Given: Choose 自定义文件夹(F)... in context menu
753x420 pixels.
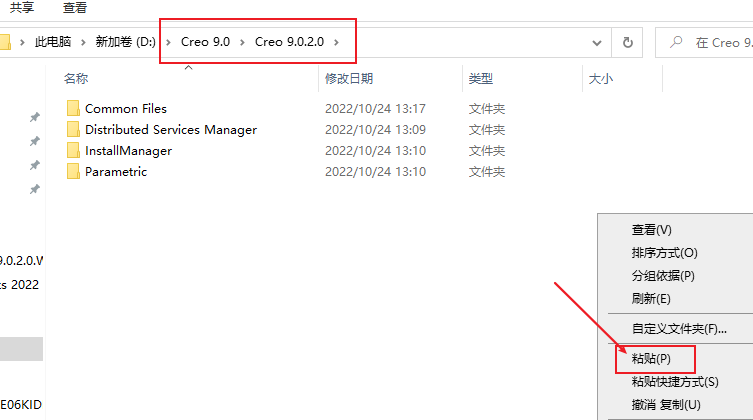Looking at the screenshot, I should (679, 329).
